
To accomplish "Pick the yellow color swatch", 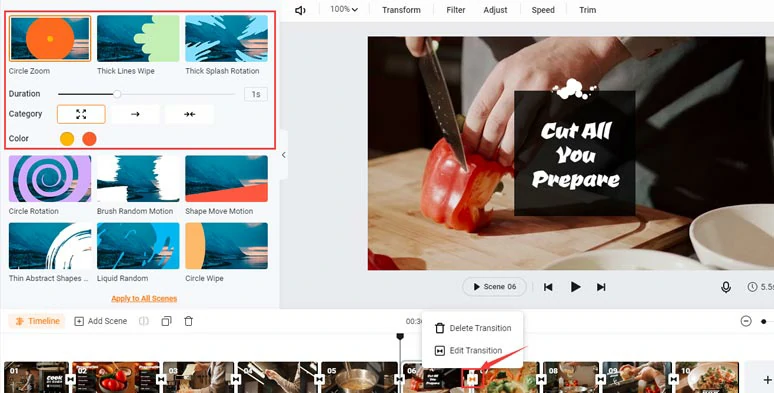I will 67,139.
